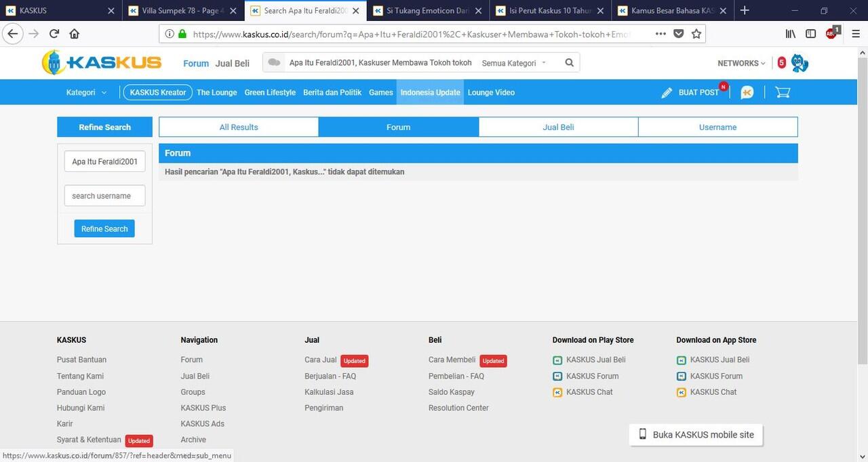
Task: Open KASKUS chat bubble icon
Action: pyautogui.click(x=747, y=93)
